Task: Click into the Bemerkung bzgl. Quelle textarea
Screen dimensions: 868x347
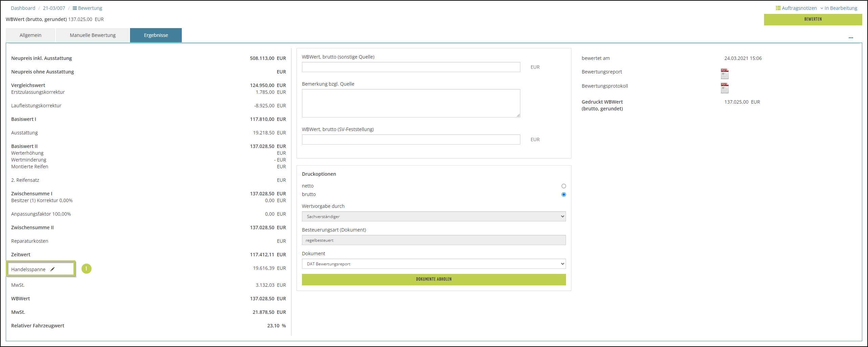Action: tap(411, 103)
